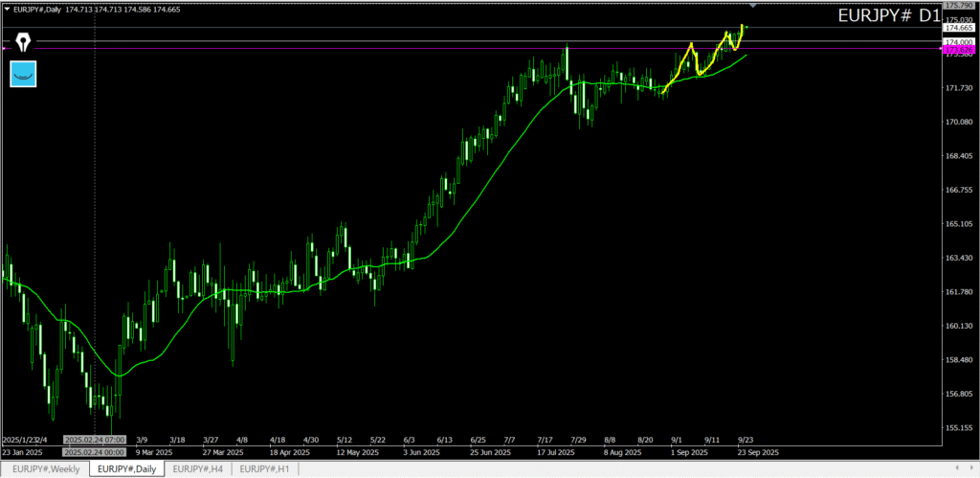Click the chart shift triangle marker
Viewport: 980px width, 478px height.
click(754, 6)
